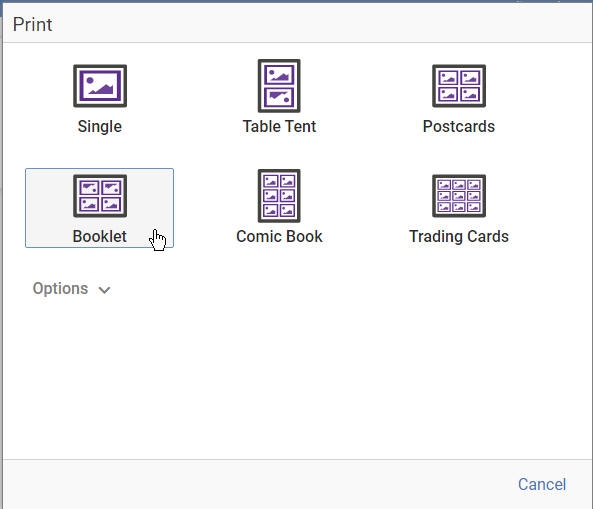Viewport: 593px width, 509px height.
Task: Choose the Table Tent layout icon
Action: [x=279, y=86]
